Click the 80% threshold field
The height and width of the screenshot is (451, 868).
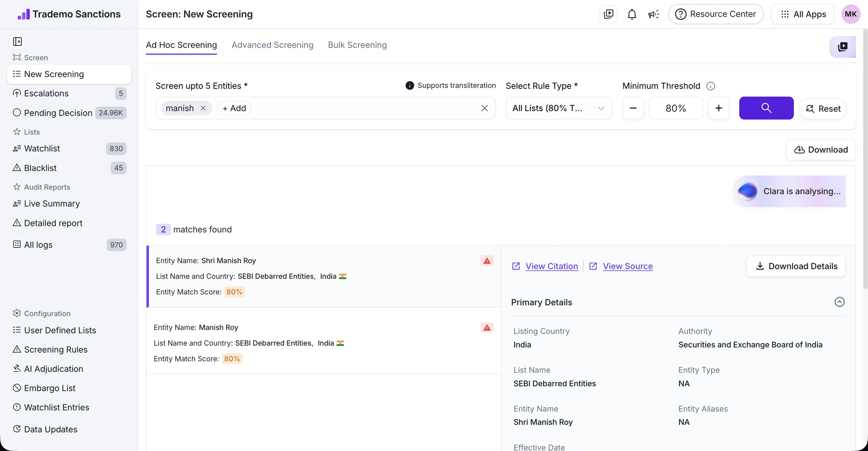point(676,108)
